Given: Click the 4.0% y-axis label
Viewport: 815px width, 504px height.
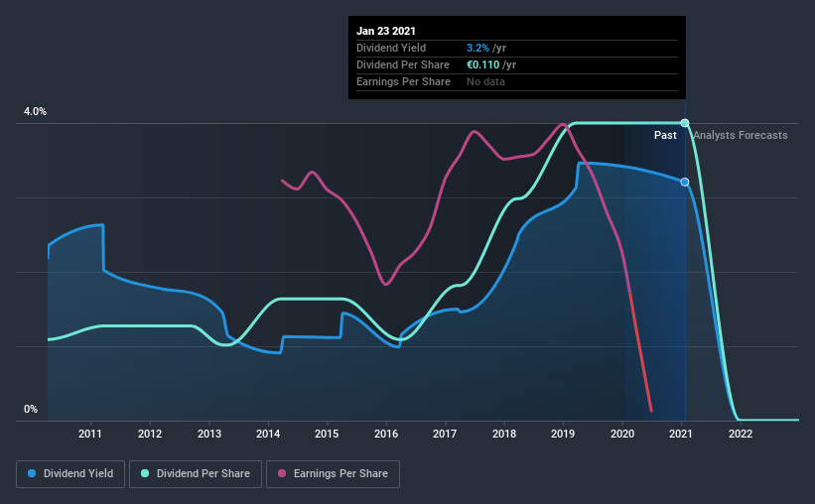Looking at the screenshot, I should tap(35, 112).
